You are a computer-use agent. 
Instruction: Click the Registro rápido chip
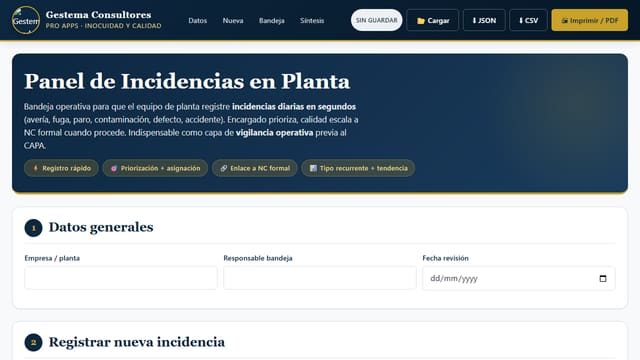(x=61, y=168)
